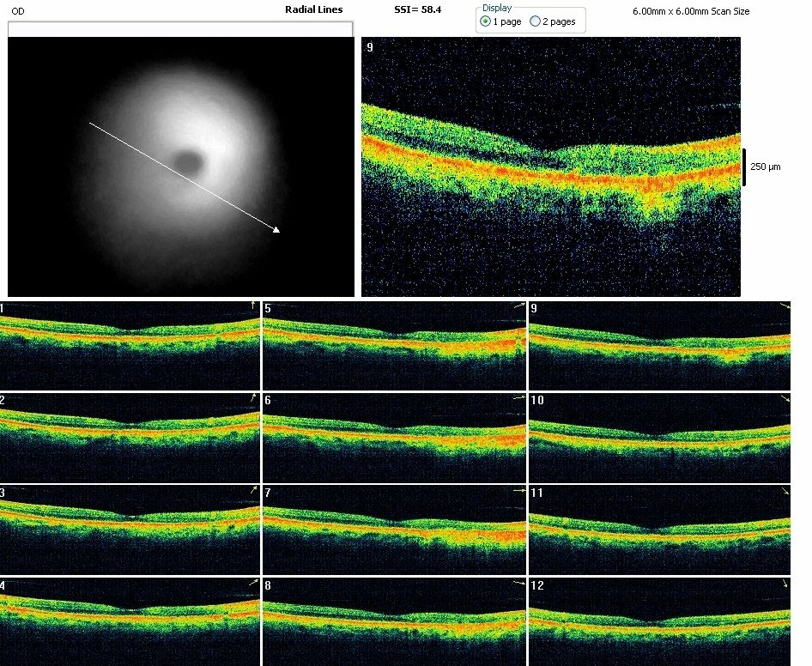Viewport: 812px width, 666px height.
Task: Click the direction arrow icon in scan 7
Action: (x=518, y=490)
